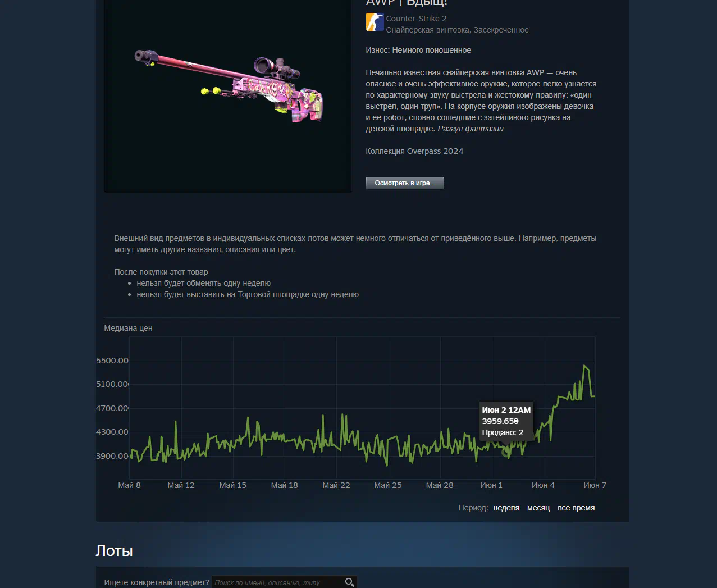Click the 3900.00 price axis label
The image size is (717, 588).
(113, 456)
